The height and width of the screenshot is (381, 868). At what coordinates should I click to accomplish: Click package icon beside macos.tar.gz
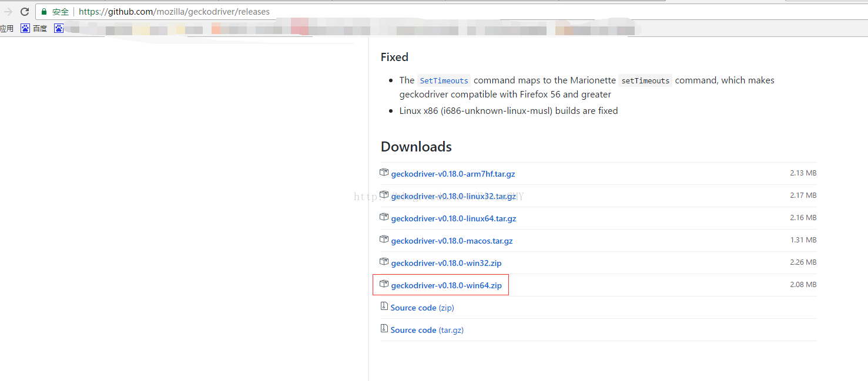pos(384,240)
